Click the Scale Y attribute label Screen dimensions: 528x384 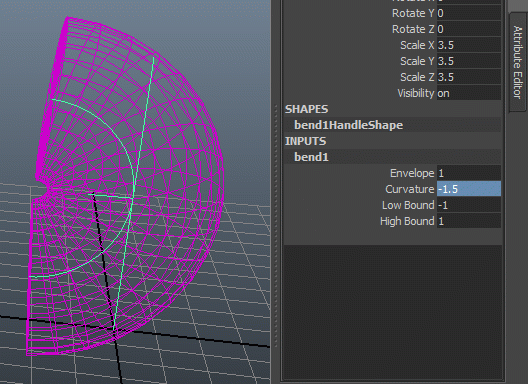[x=417, y=61]
